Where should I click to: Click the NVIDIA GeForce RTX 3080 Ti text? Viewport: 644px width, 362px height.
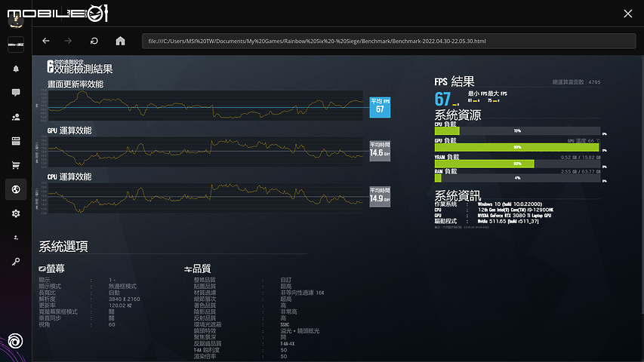[x=514, y=216]
